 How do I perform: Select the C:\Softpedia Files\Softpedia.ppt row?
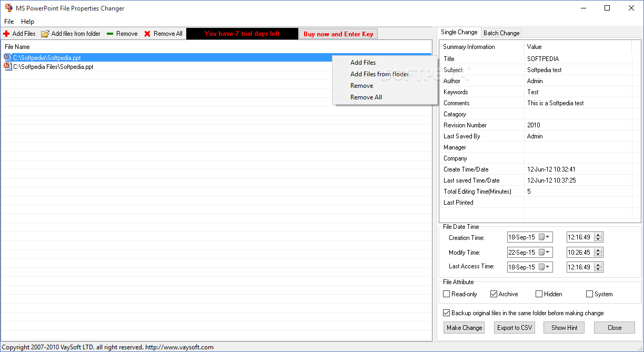tap(216, 67)
